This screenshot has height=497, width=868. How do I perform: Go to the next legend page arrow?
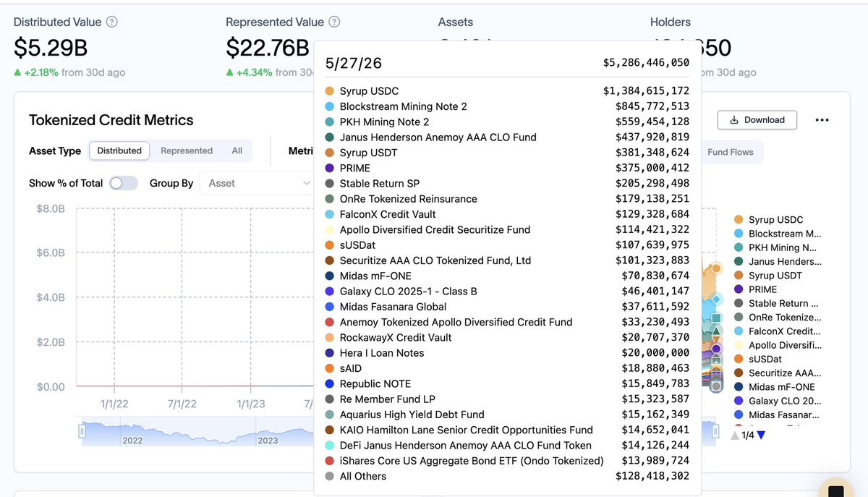point(761,435)
